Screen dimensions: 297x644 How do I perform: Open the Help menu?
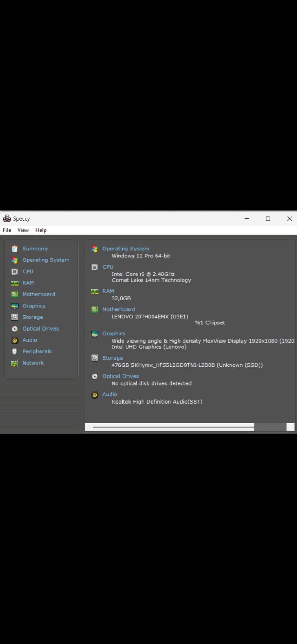[x=41, y=230]
